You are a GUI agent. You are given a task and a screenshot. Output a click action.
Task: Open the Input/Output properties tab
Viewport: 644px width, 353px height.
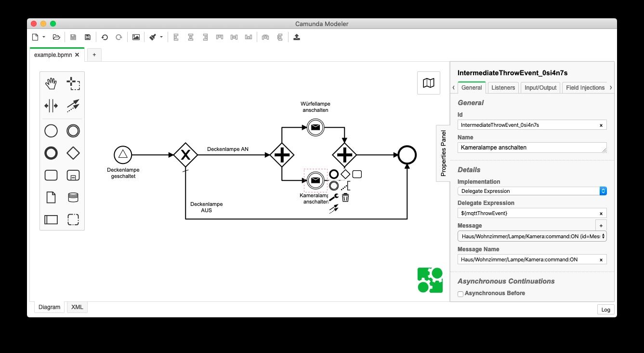[540, 88]
